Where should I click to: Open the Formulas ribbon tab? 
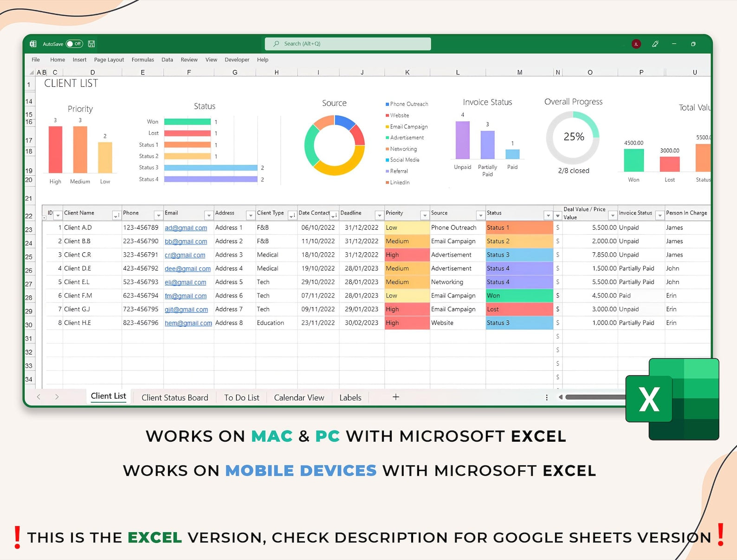(142, 60)
